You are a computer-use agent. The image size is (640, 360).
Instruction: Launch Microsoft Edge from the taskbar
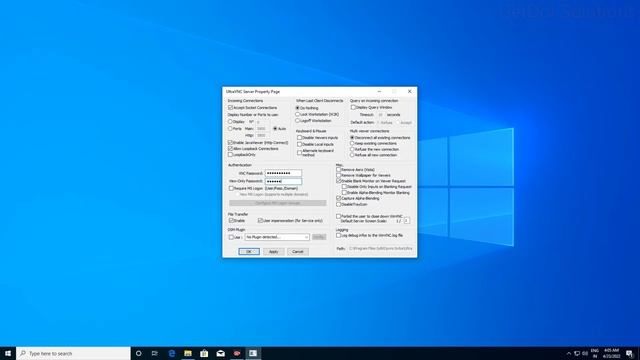(x=171, y=353)
